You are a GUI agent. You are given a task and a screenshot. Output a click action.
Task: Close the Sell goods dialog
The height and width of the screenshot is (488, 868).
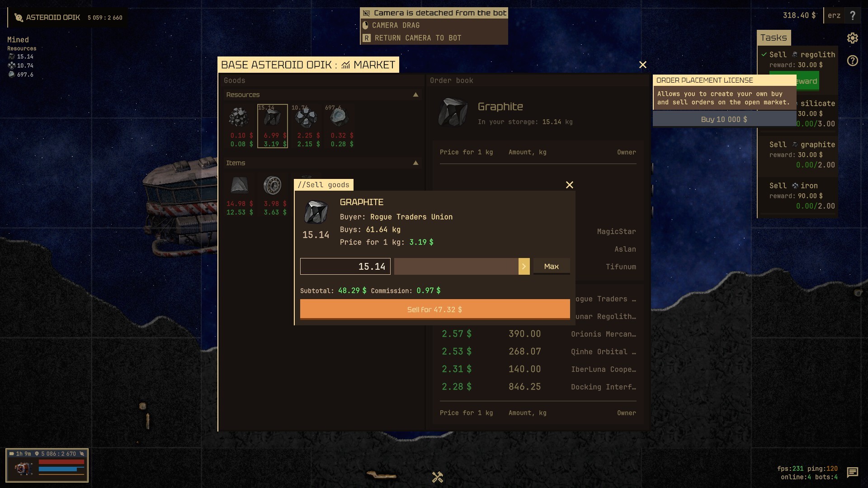tap(569, 185)
